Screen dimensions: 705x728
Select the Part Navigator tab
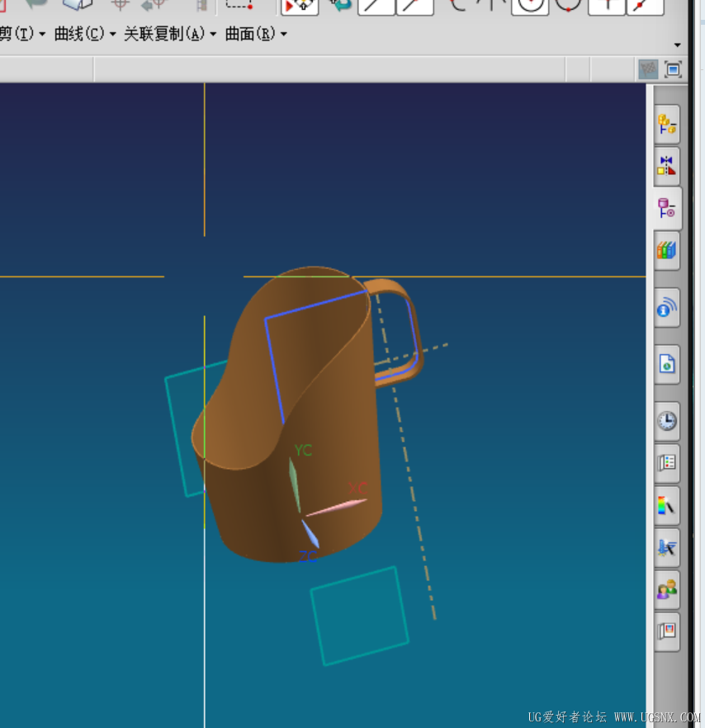pyautogui.click(x=667, y=208)
